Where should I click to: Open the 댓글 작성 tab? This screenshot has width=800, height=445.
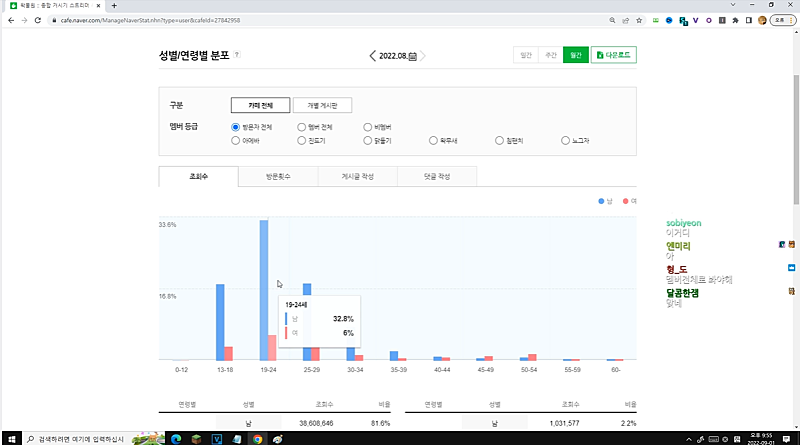coord(436,177)
